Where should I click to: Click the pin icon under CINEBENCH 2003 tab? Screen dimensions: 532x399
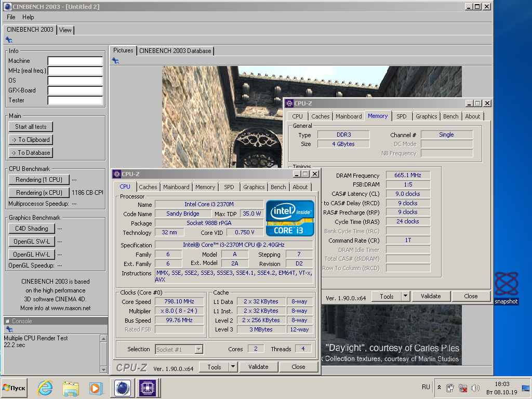(9, 40)
